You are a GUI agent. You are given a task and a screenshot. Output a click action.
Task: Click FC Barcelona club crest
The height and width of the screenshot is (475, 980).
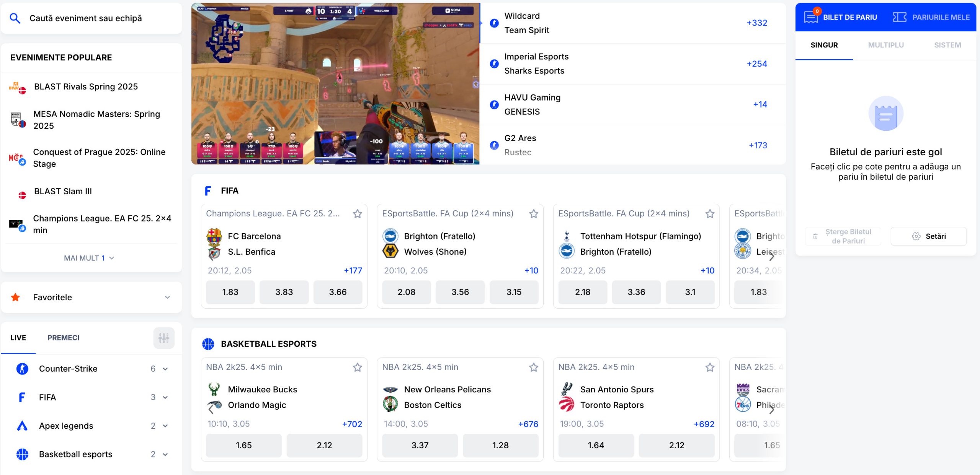[x=214, y=236]
